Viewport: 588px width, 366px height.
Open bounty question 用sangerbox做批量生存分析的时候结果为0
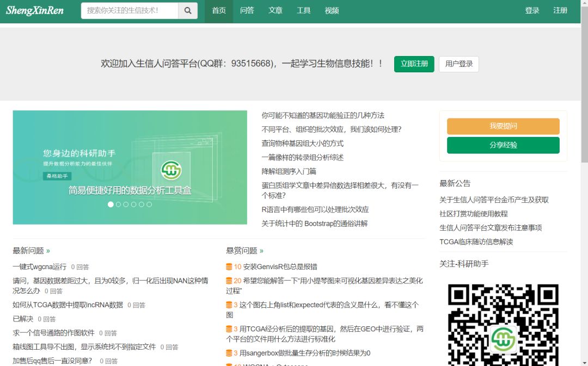tap(305, 353)
